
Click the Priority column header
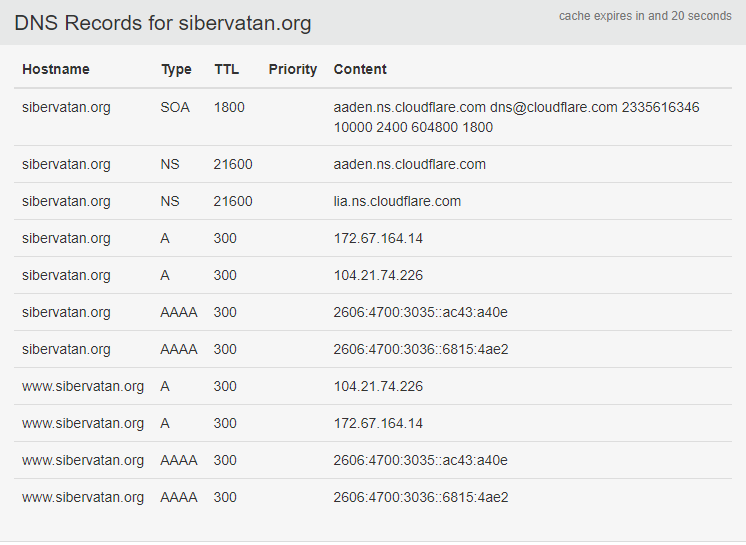tap(292, 69)
